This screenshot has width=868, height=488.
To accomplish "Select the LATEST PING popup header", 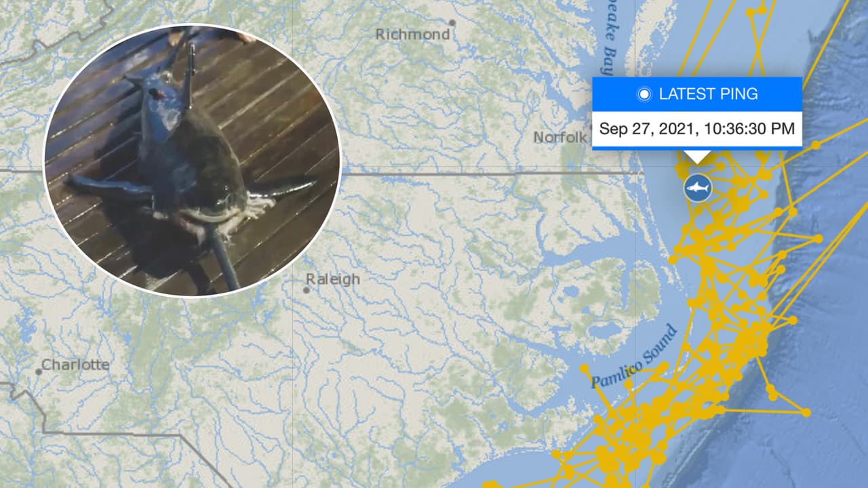I will tap(697, 94).
